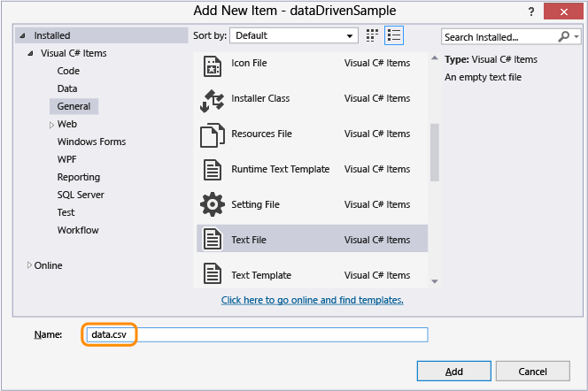Image resolution: width=588 pixels, height=391 pixels.
Task: Click the Name input field
Action: click(x=282, y=334)
